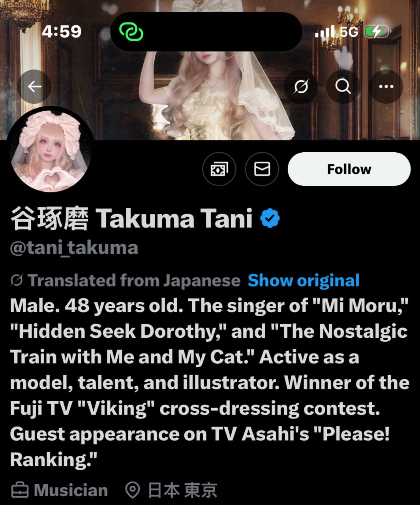Show original Japanese bio text
The image size is (420, 505).
pyautogui.click(x=304, y=281)
